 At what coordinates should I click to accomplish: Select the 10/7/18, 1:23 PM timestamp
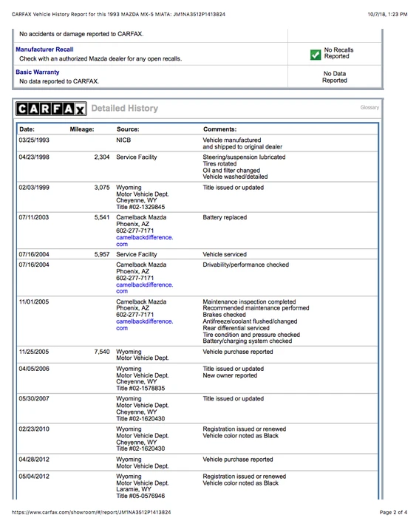387,14
